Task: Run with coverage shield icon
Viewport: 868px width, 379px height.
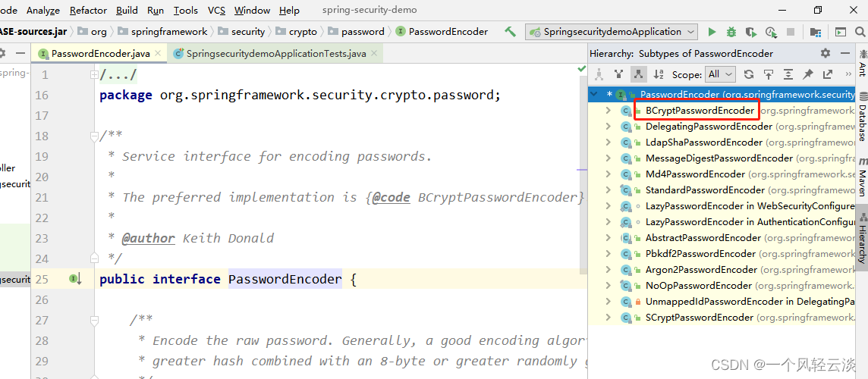Action: tap(750, 32)
